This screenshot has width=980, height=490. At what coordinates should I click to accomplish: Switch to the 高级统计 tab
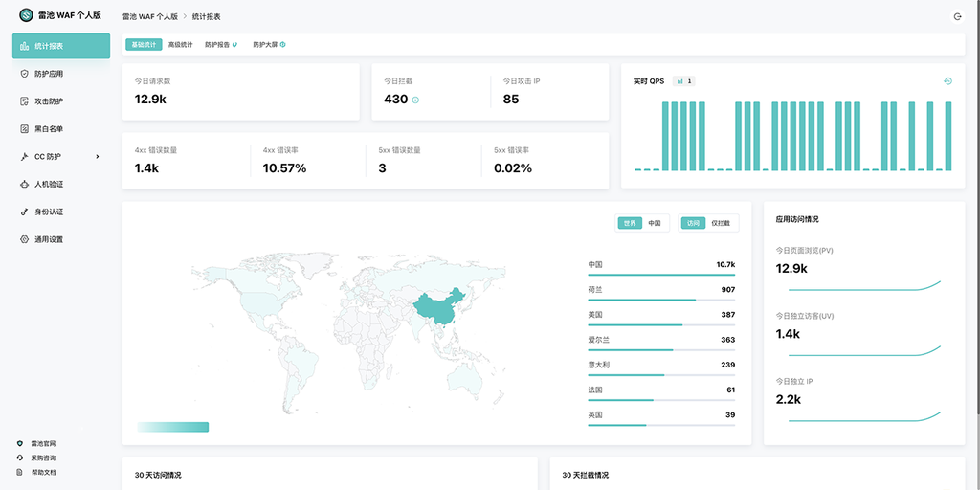pos(180,45)
